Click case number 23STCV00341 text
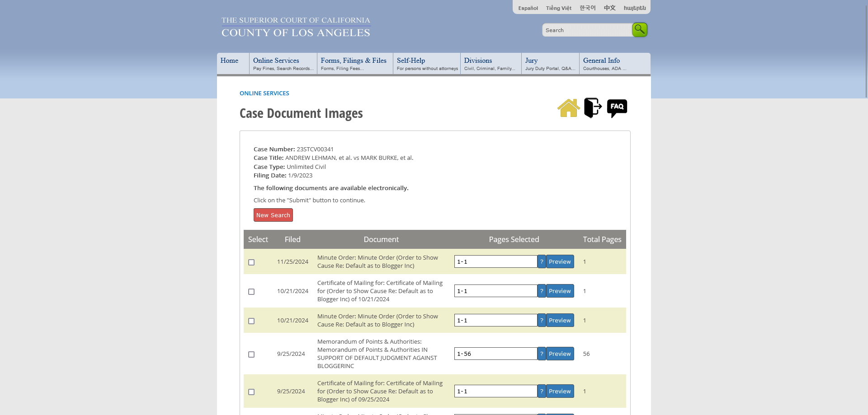 pyautogui.click(x=315, y=149)
